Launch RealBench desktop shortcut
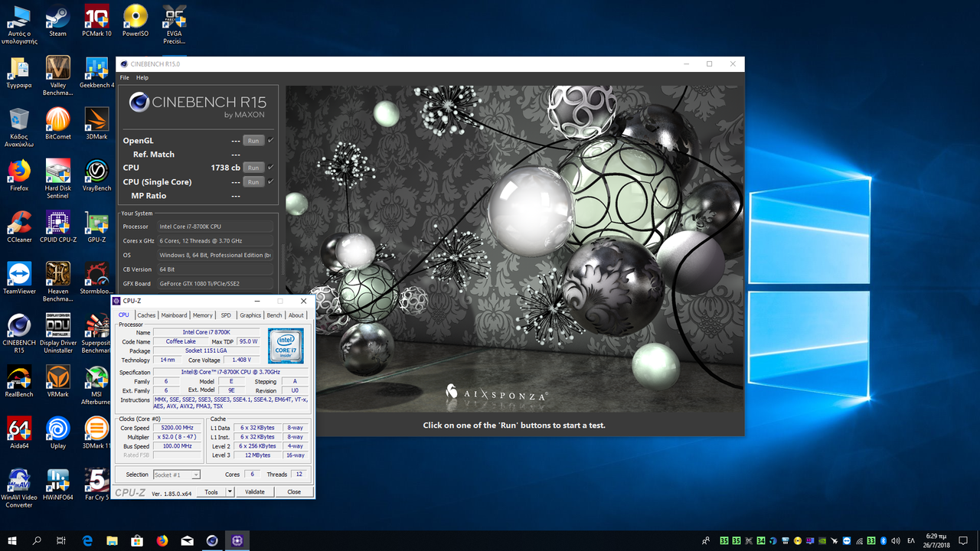Viewport: 980px width, 551px height. click(x=19, y=381)
